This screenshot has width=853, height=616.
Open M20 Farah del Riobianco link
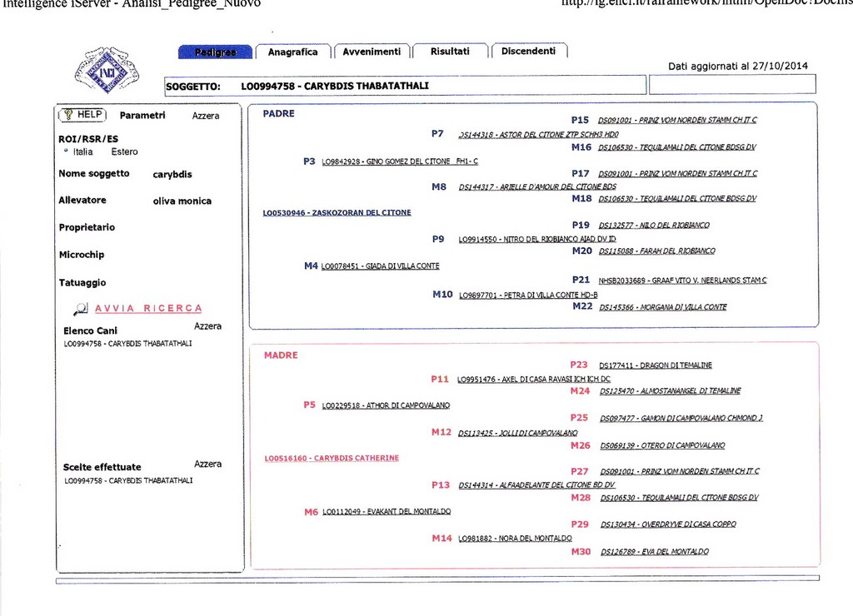pos(656,251)
